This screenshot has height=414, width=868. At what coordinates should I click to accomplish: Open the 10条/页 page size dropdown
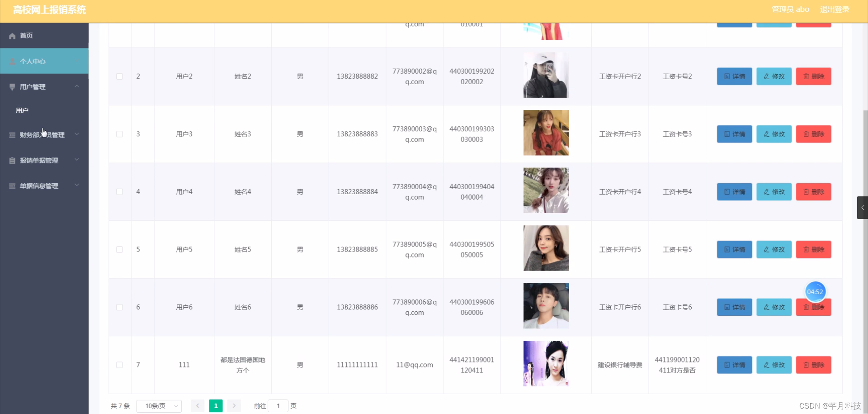(x=159, y=406)
